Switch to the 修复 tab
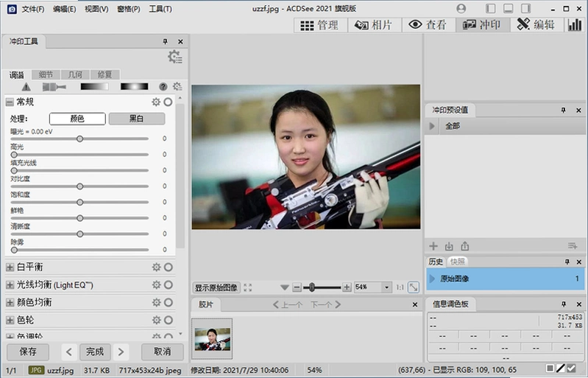 (x=105, y=74)
